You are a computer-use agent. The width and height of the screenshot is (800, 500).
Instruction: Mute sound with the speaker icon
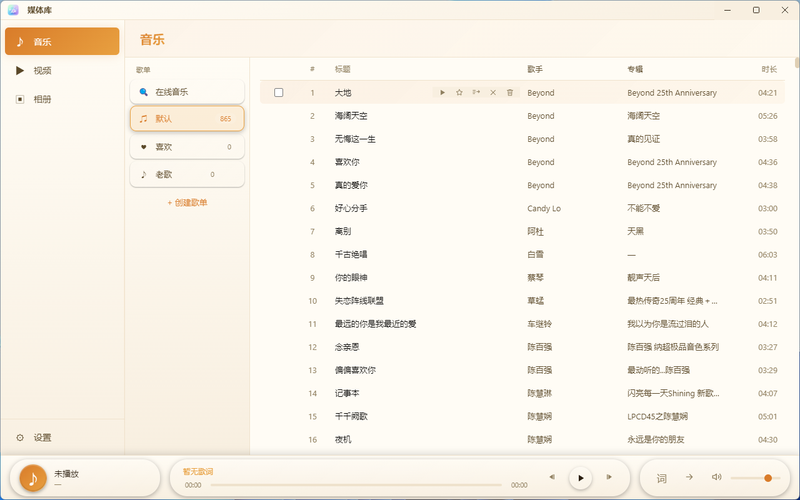tap(716, 477)
